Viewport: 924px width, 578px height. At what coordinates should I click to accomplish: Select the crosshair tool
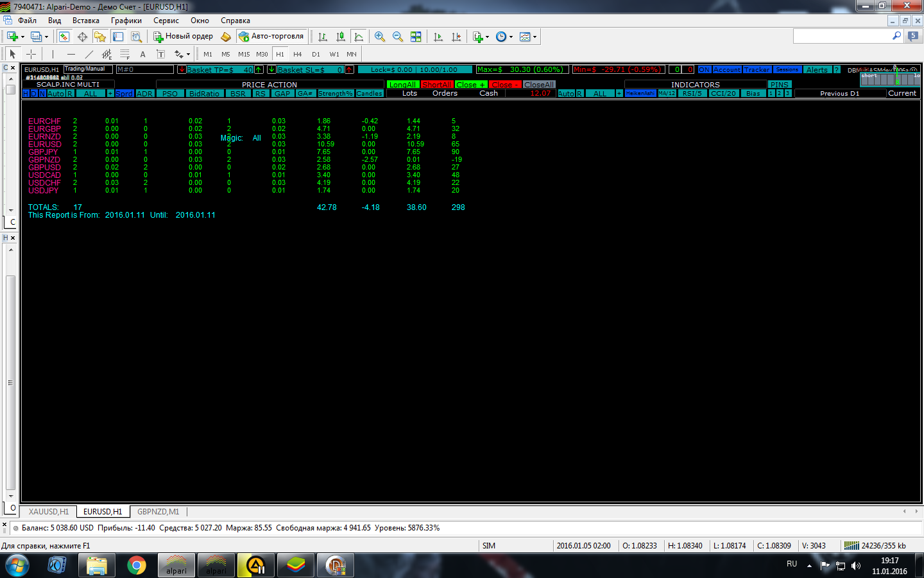coord(31,54)
